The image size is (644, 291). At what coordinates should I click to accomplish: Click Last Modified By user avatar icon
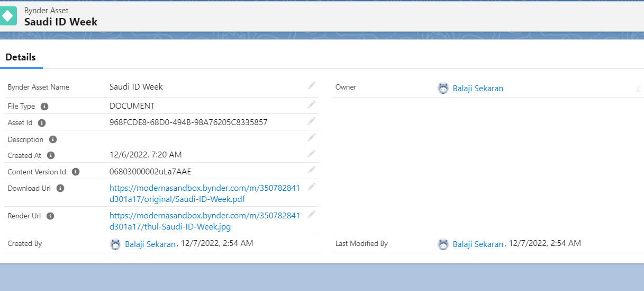coord(443,244)
